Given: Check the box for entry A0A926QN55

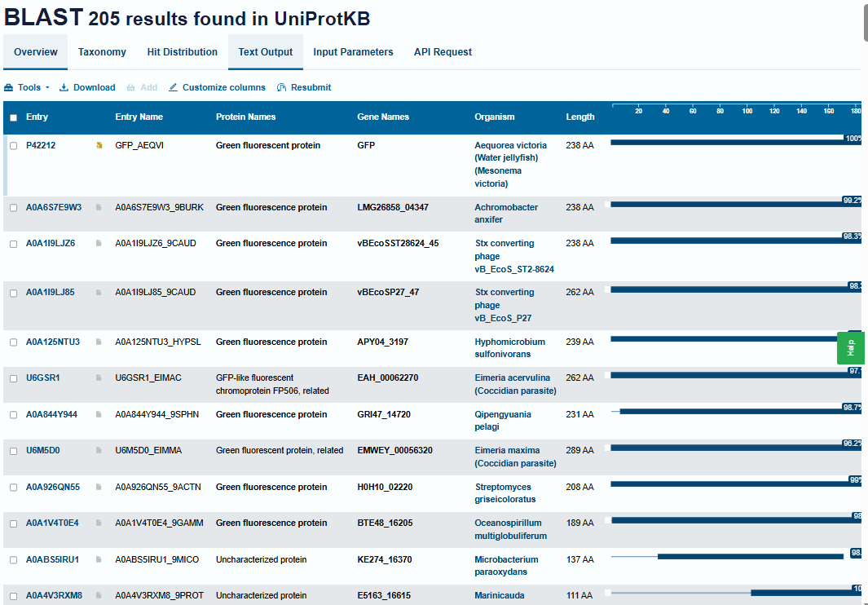Looking at the screenshot, I should [13, 488].
